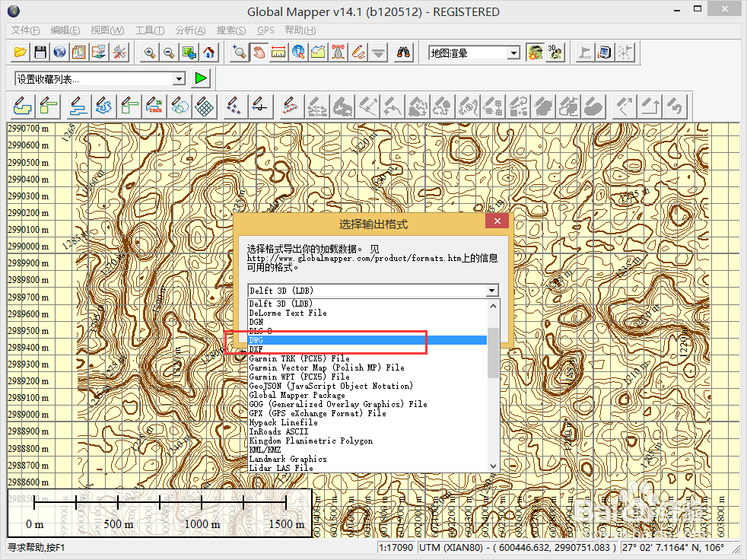The width and height of the screenshot is (747, 560).
Task: Select the Create Range Rings digitizer icon
Action: pyautogui.click(x=180, y=107)
